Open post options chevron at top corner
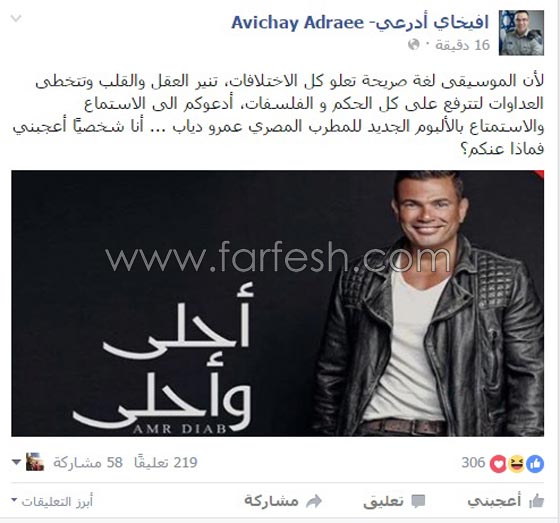The image size is (560, 523). (x=16, y=19)
